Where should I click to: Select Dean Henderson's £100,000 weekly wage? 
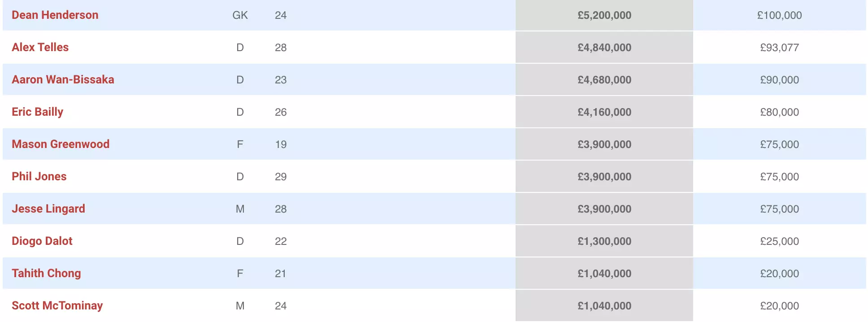(x=779, y=15)
